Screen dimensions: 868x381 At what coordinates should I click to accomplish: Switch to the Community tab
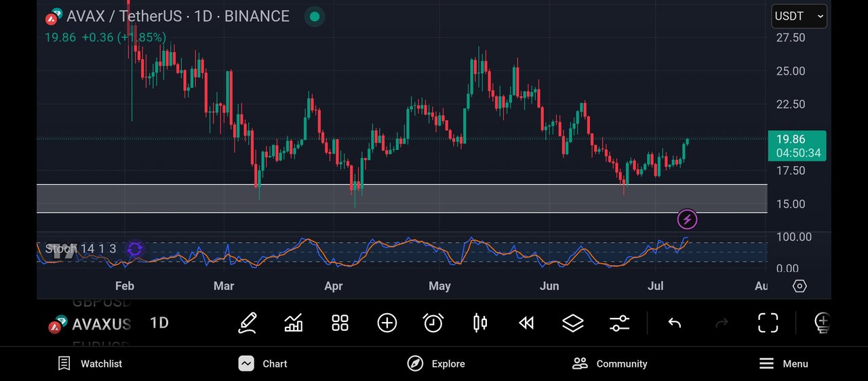pyautogui.click(x=610, y=364)
